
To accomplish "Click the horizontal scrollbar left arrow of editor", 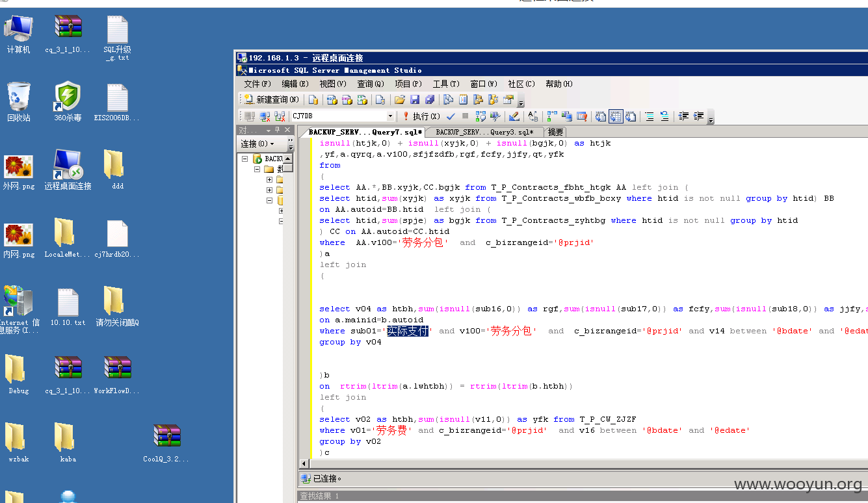I will (x=304, y=464).
